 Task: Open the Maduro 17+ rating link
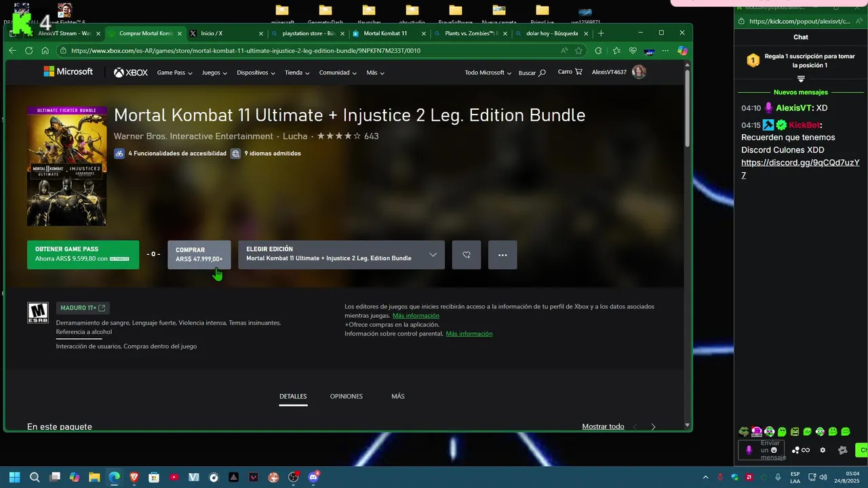[x=83, y=308]
